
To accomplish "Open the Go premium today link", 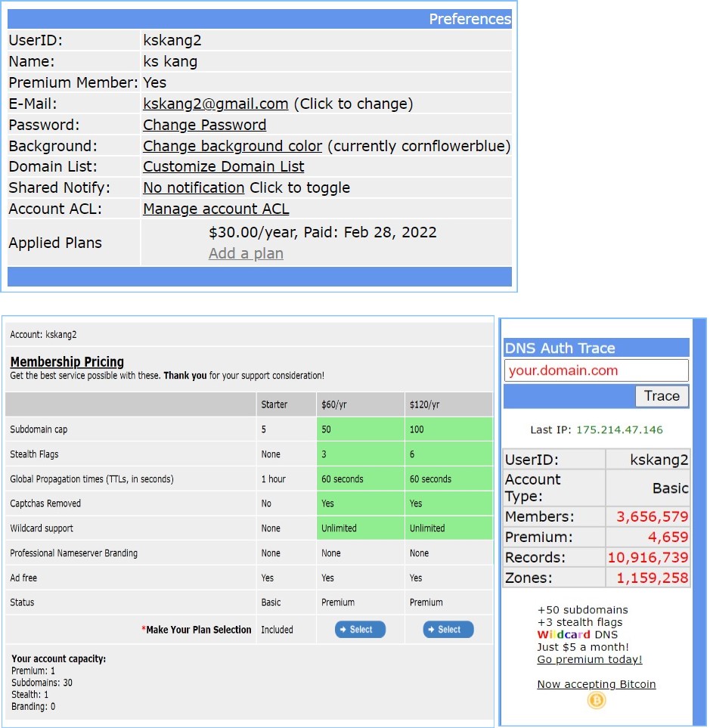I will pyautogui.click(x=589, y=659).
